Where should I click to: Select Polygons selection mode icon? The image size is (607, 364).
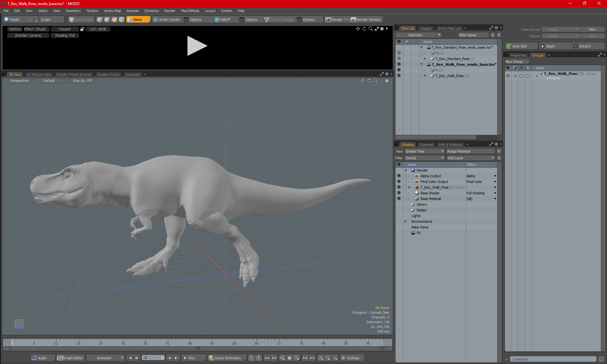114,20
